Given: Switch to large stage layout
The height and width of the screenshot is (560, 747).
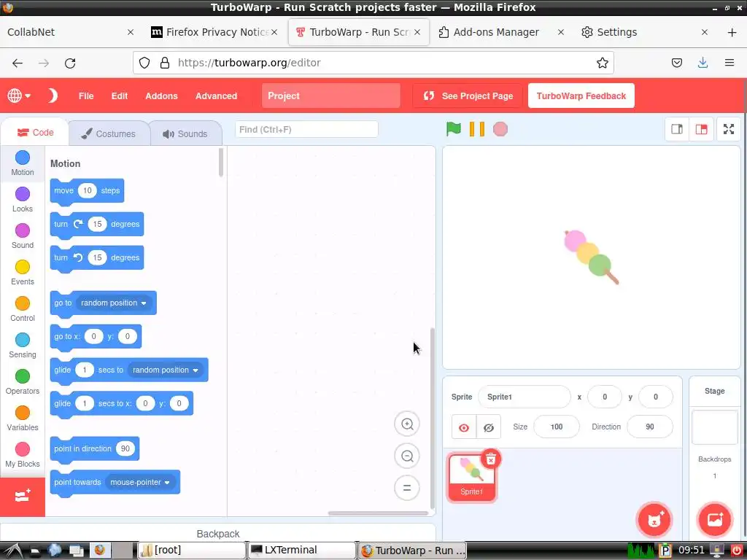Looking at the screenshot, I should tap(701, 129).
